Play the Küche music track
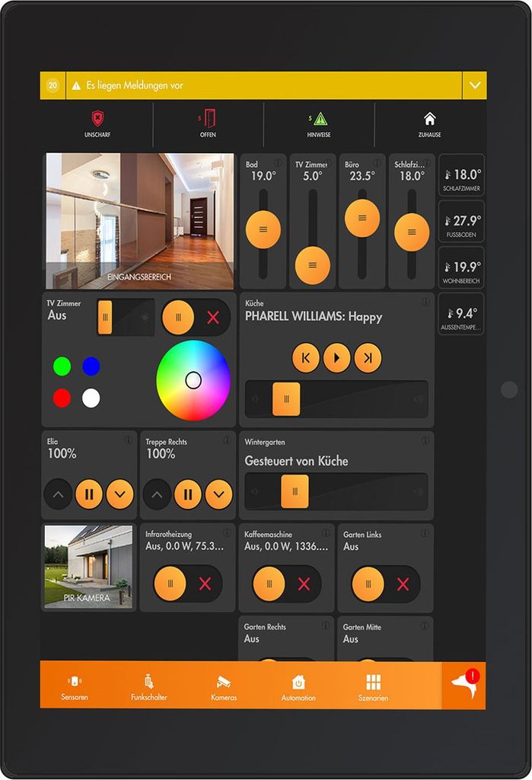 pos(336,358)
